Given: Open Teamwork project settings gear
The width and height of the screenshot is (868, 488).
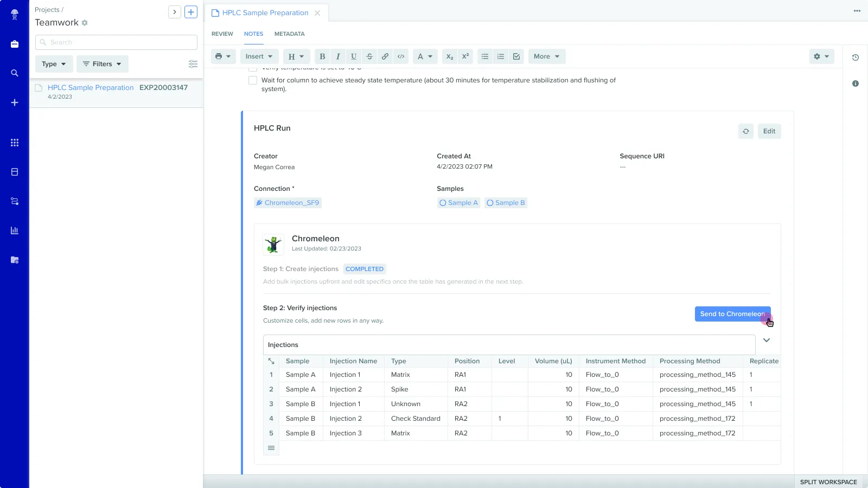Looking at the screenshot, I should (x=85, y=23).
